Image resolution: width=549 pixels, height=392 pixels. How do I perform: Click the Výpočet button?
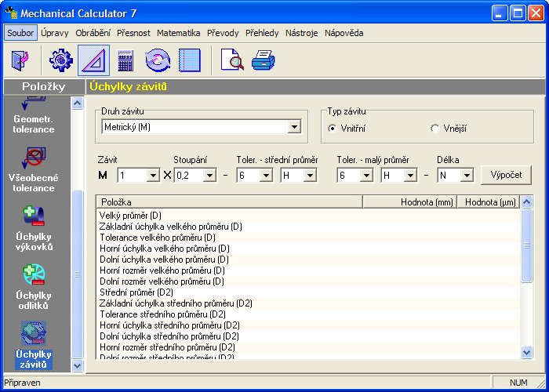click(506, 175)
